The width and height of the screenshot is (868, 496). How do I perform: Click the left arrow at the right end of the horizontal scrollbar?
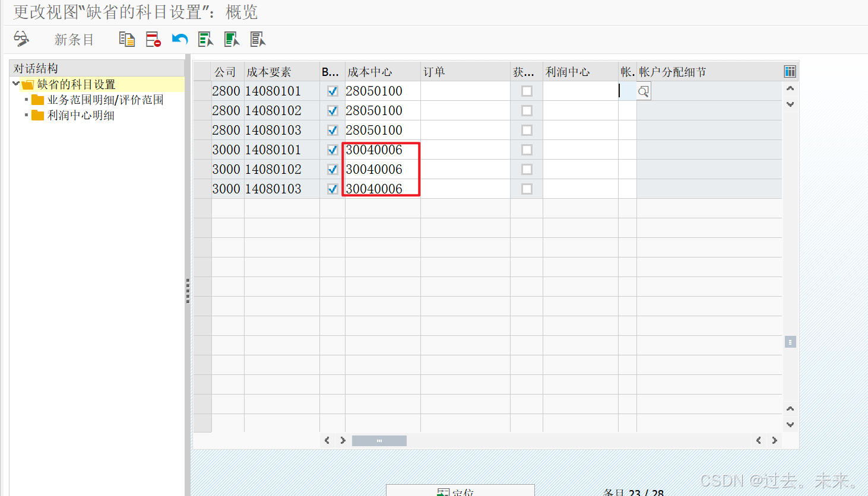[759, 440]
